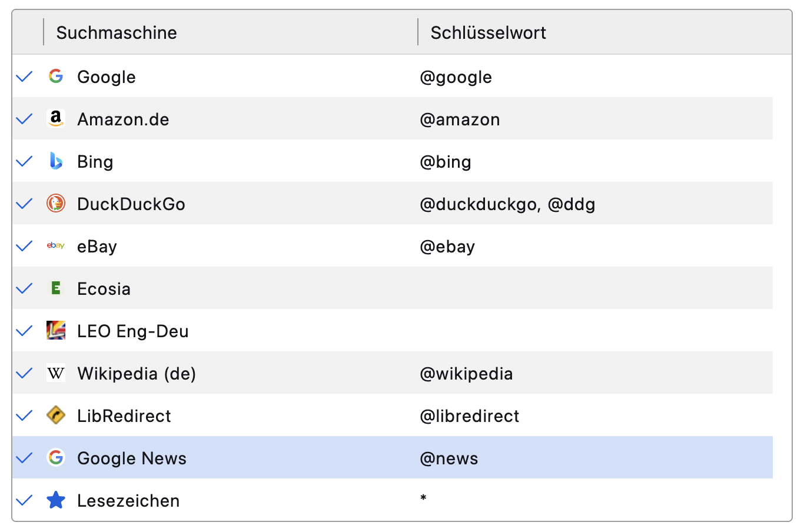This screenshot has height=532, width=804.
Task: Select the green Ecosia icon
Action: coord(56,288)
